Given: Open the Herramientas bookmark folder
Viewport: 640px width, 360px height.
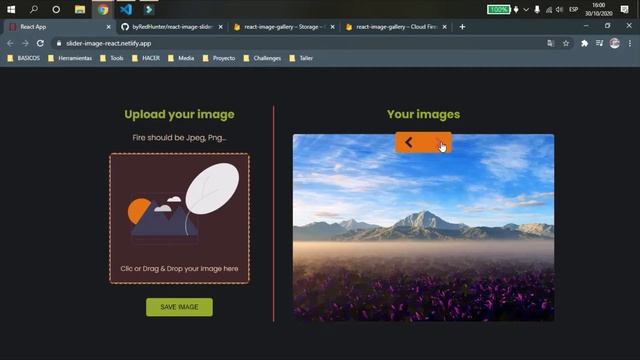Looking at the screenshot, I should tap(70, 58).
